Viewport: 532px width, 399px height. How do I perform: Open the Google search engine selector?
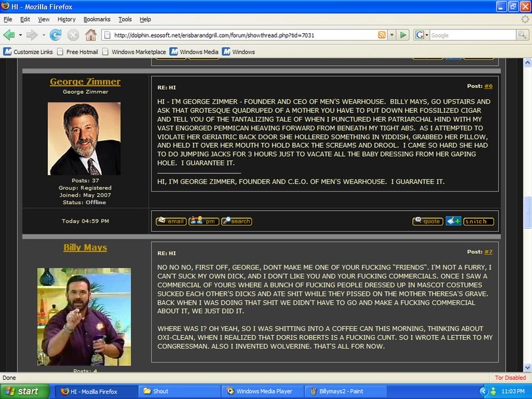click(422, 35)
